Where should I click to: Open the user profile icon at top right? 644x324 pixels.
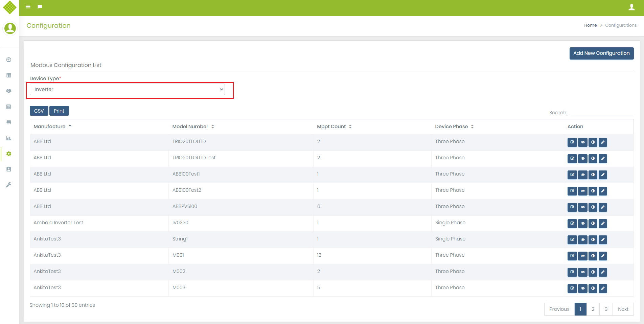631,7
